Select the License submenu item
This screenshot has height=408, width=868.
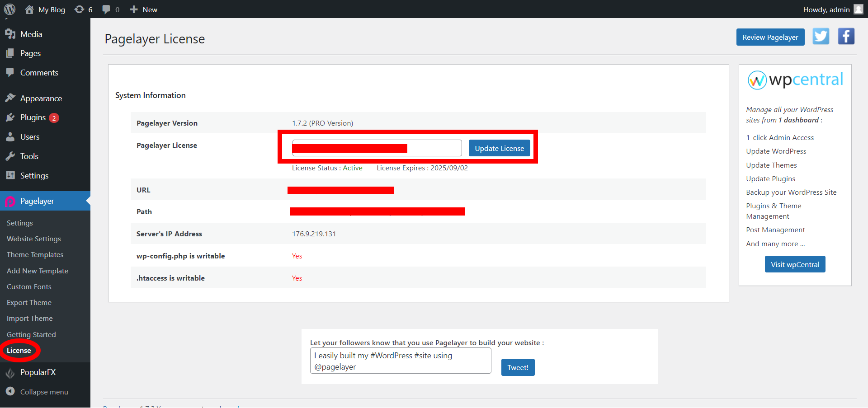[x=19, y=351]
